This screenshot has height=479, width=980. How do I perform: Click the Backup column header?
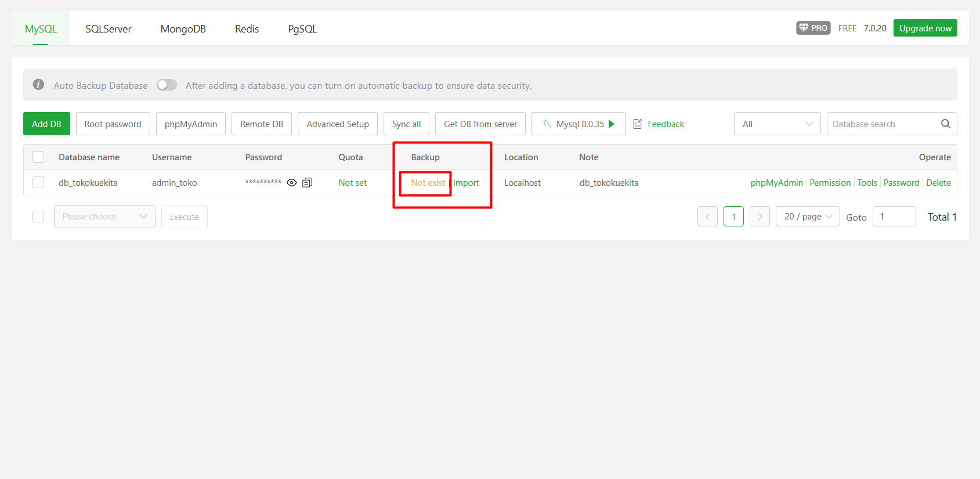pyautogui.click(x=425, y=157)
